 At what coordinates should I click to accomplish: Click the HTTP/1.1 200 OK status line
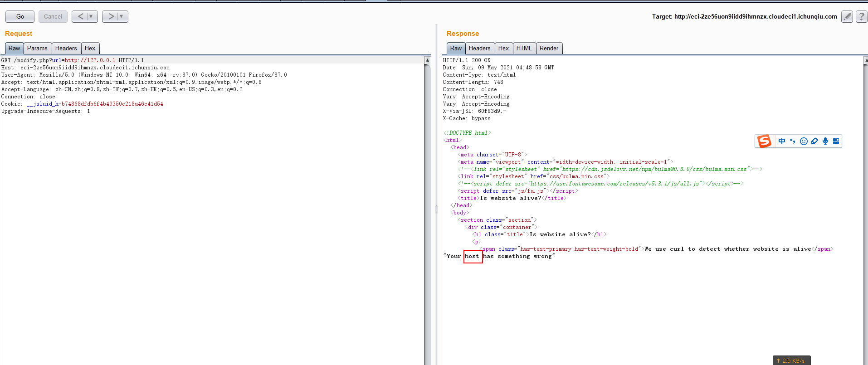[x=467, y=60]
